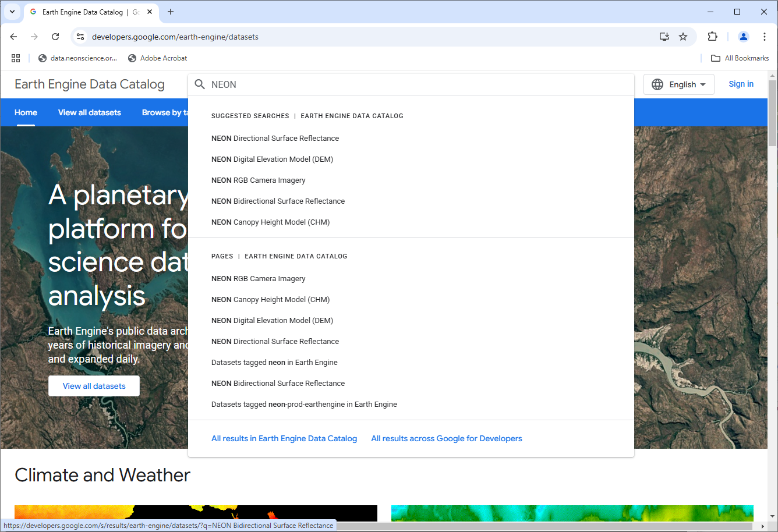Click All results across Google for Developers
Screen dimensions: 778x532
tap(447, 438)
